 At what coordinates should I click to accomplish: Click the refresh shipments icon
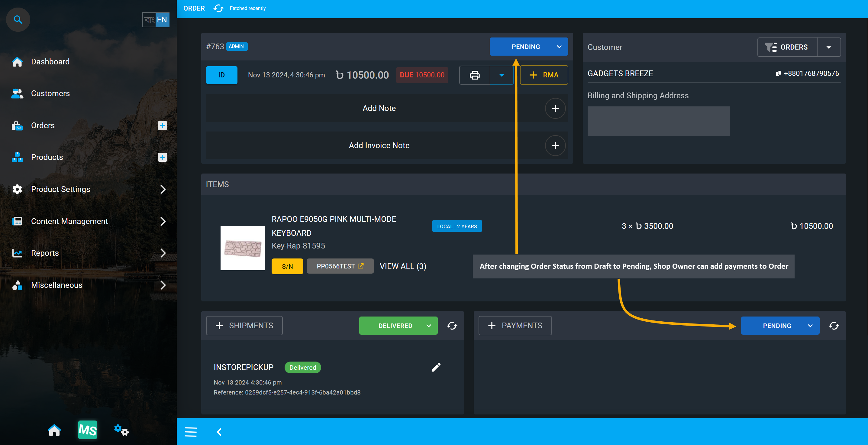click(452, 326)
